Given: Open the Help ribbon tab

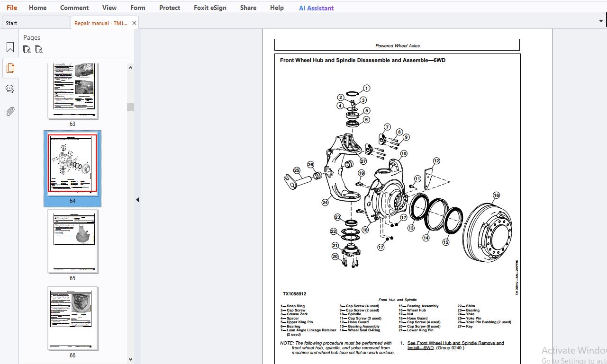Looking at the screenshot, I should (x=277, y=8).
